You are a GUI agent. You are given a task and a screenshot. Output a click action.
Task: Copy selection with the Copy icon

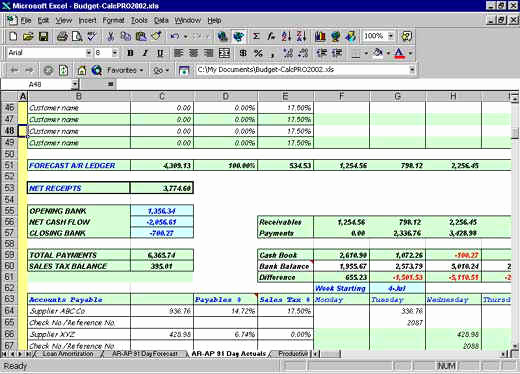coord(125,36)
